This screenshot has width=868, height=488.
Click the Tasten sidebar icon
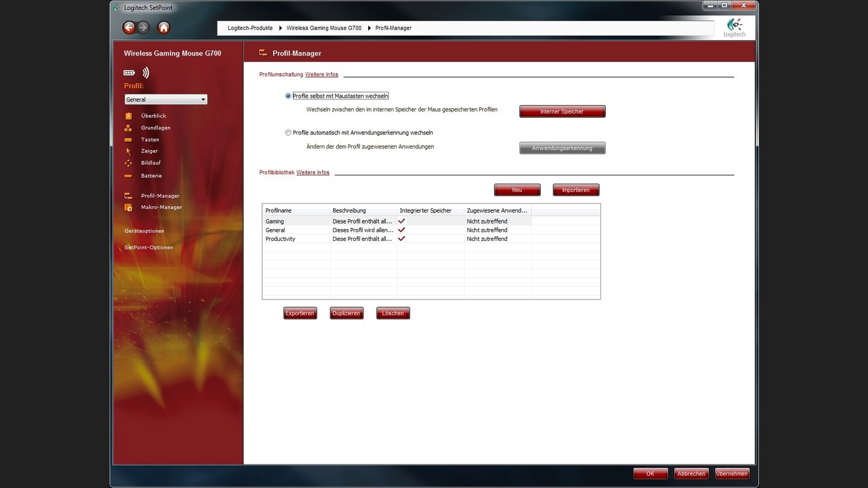(128, 140)
